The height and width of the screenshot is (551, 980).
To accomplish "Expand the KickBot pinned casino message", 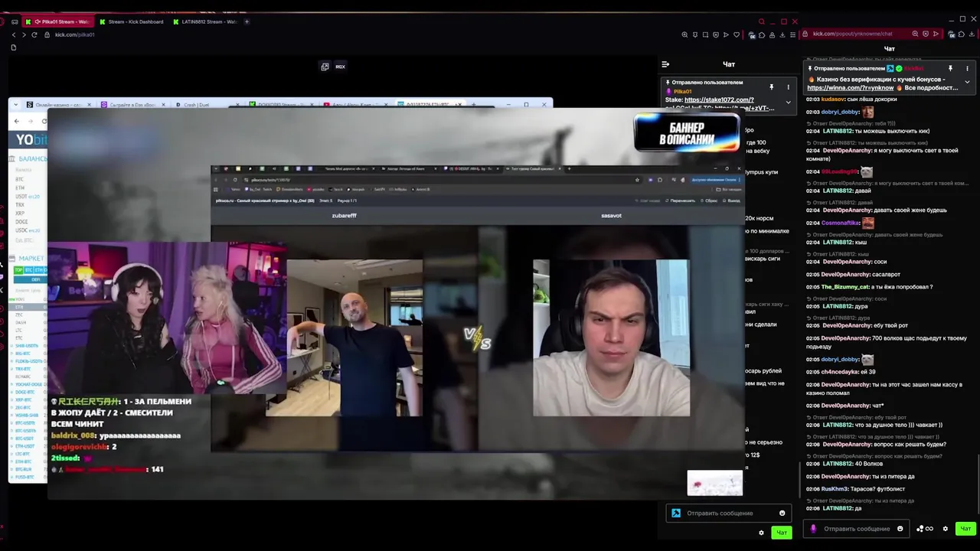I will point(967,82).
